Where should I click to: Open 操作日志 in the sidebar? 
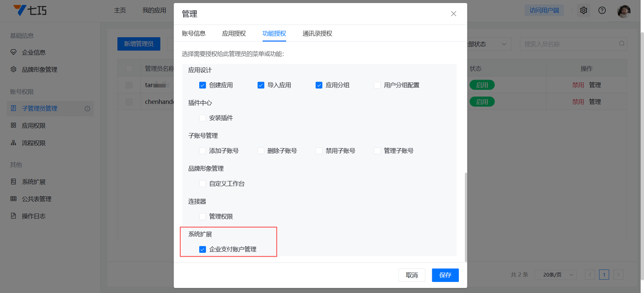click(x=34, y=216)
